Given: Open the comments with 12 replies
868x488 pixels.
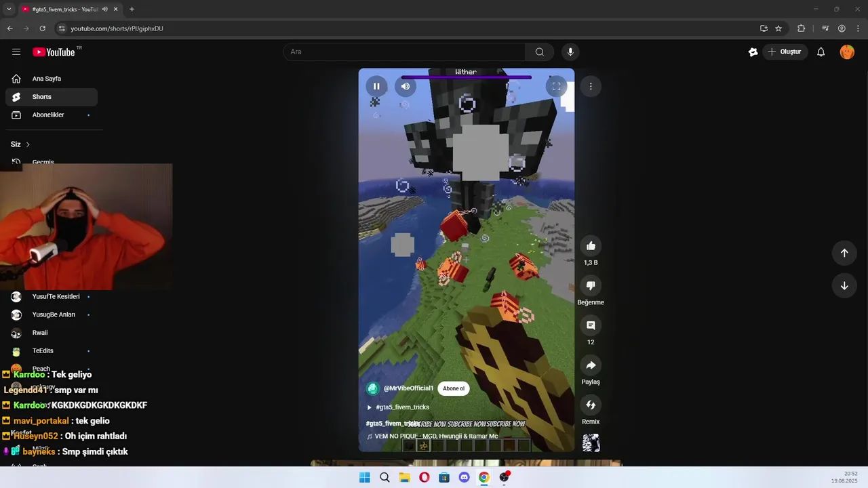Looking at the screenshot, I should coord(591,325).
